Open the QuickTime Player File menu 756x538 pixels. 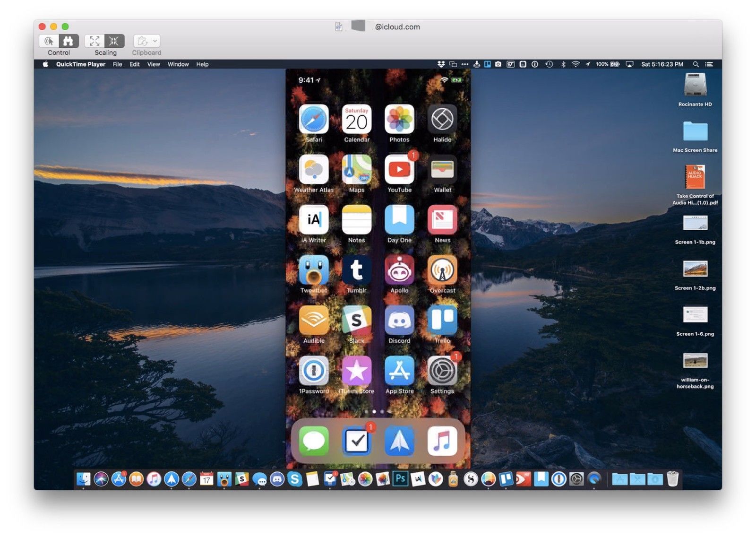pos(117,64)
